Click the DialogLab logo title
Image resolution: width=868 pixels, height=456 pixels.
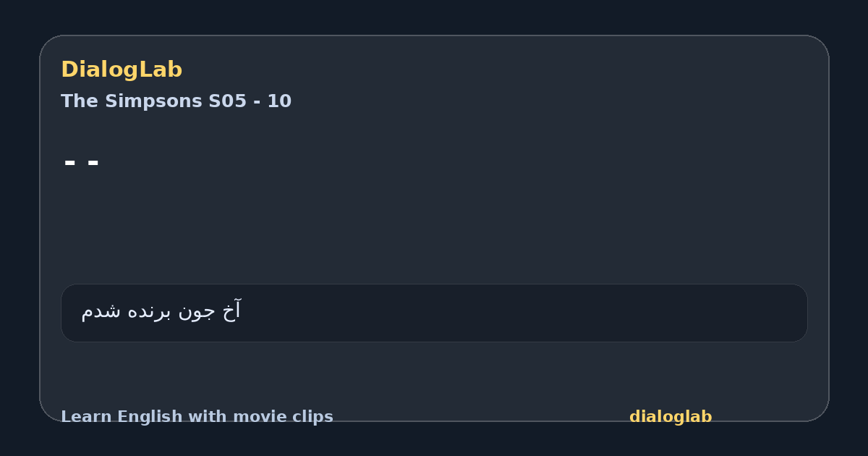122,69
